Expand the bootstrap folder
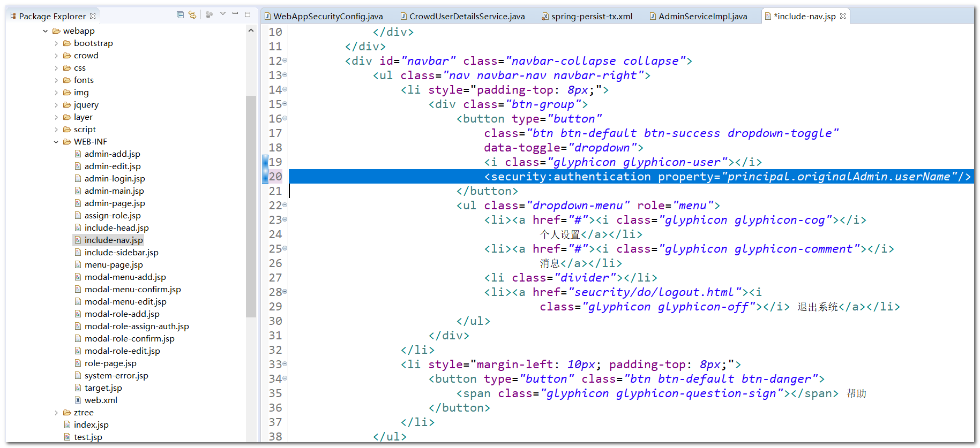The height and width of the screenshot is (448, 980). (56, 43)
